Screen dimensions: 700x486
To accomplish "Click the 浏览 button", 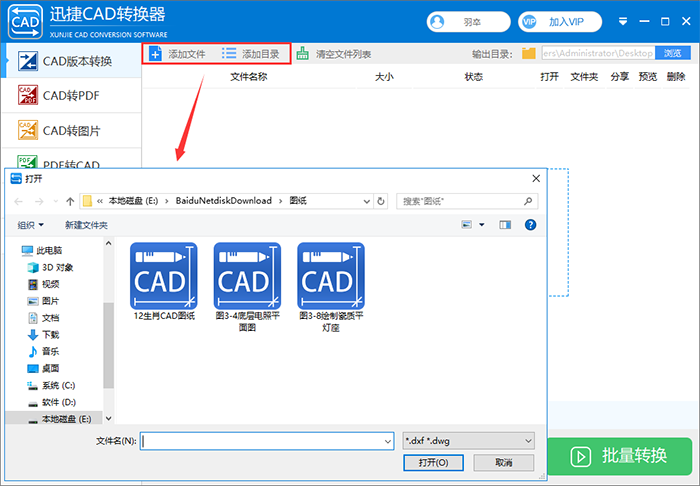I will point(672,53).
